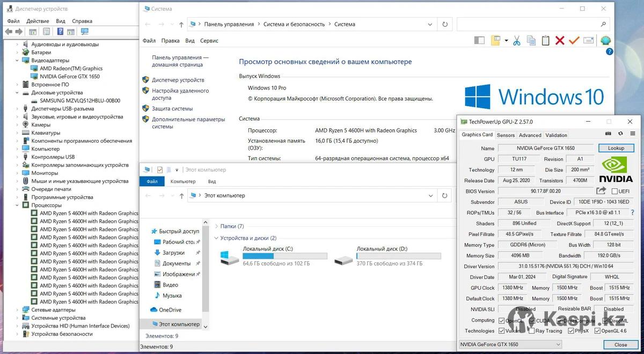
Task: Switch to the Sensors tab in GPU-Z
Action: point(505,135)
